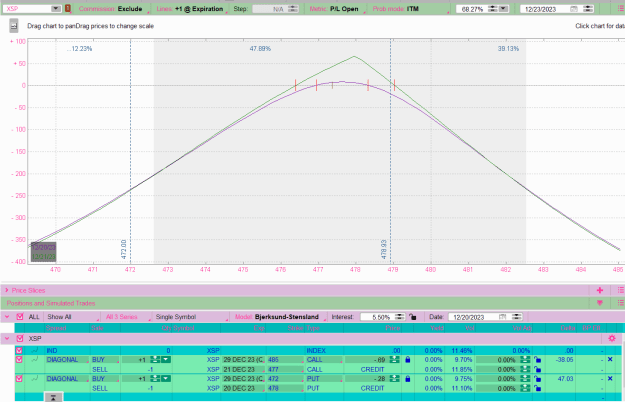Click chart line icon on the 472 PUT diagonal row

(35, 378)
